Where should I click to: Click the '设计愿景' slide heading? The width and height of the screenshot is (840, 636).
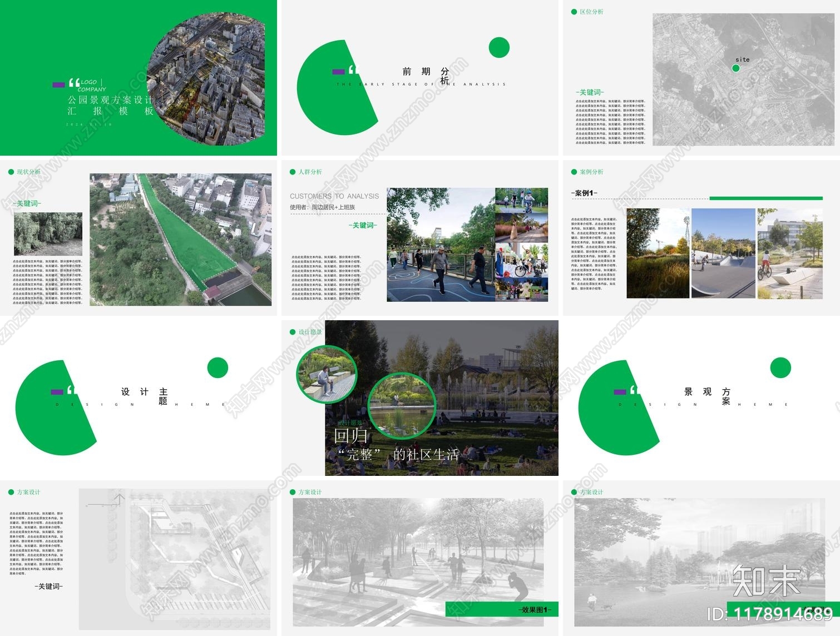[310, 332]
